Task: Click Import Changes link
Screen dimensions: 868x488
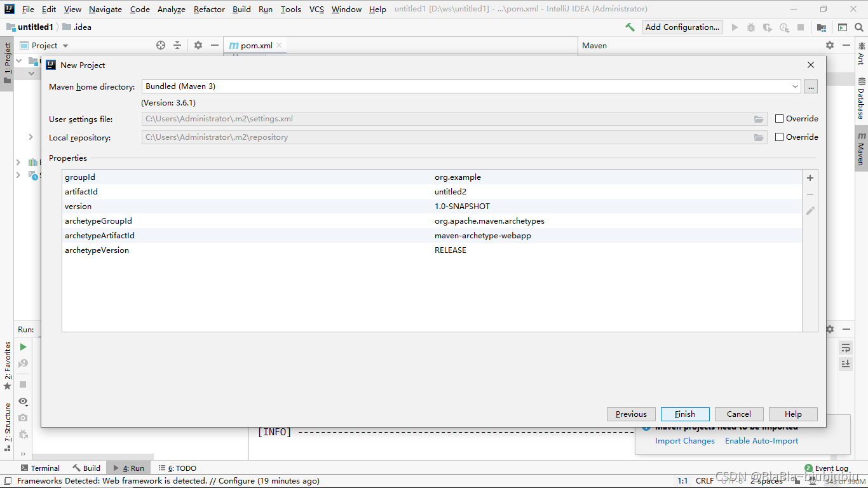Action: 685,441
